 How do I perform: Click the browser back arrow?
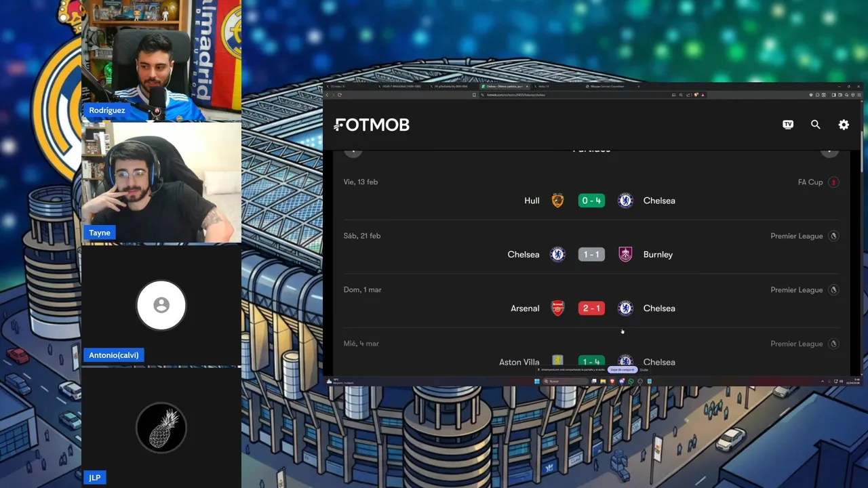[x=327, y=95]
